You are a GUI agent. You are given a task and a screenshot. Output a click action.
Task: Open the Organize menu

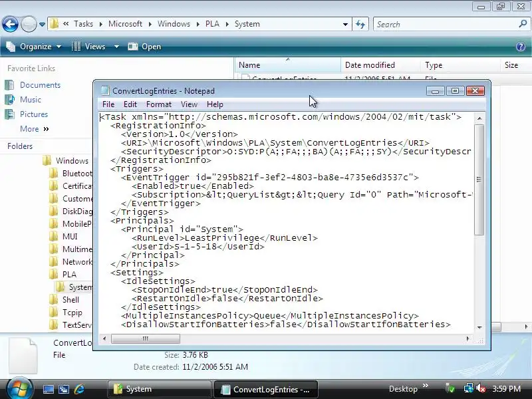click(34, 47)
